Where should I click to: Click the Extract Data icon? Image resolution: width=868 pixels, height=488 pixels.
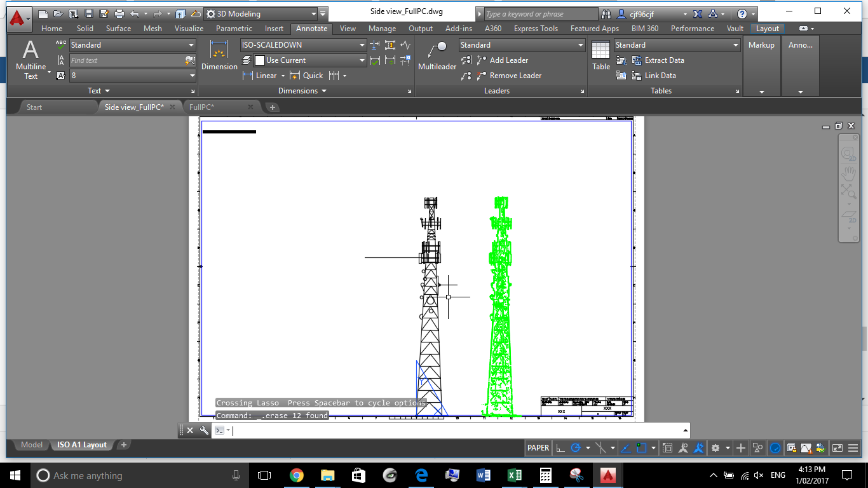tap(661, 60)
